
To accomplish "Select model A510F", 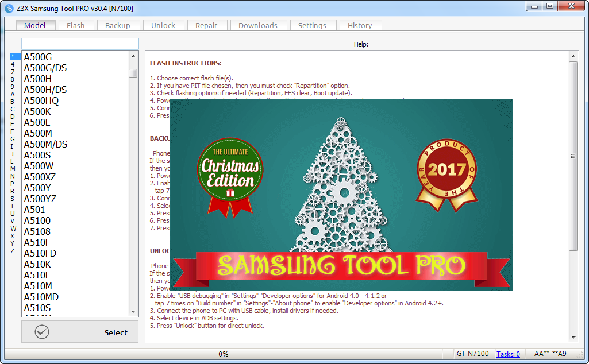I will tap(37, 242).
